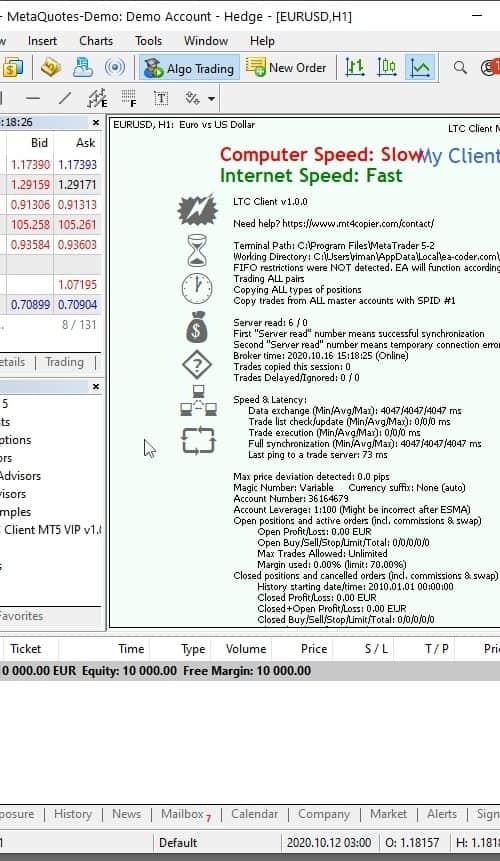500x861 pixels.
Task: Select the shapes objects tool
Action: [x=192, y=99]
